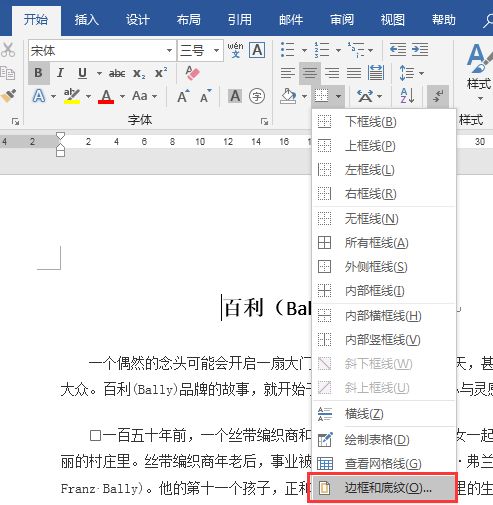Choose 查看网格线(G) from menu

point(384,464)
